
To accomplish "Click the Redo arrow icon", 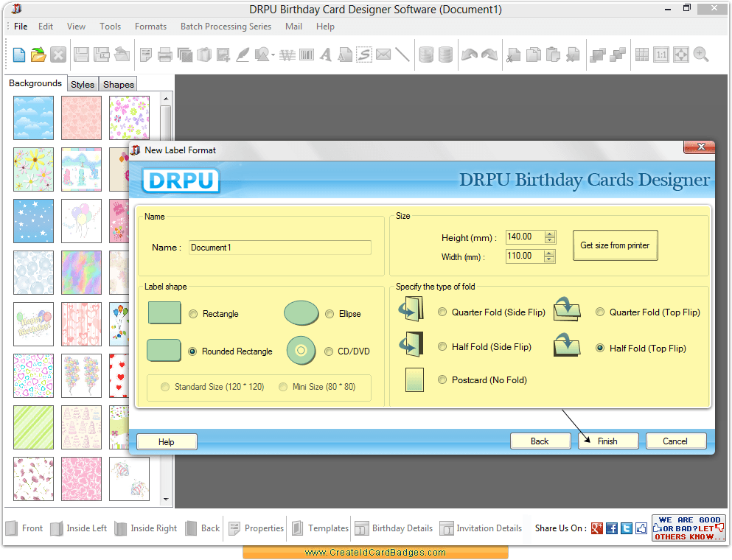I will click(x=489, y=55).
